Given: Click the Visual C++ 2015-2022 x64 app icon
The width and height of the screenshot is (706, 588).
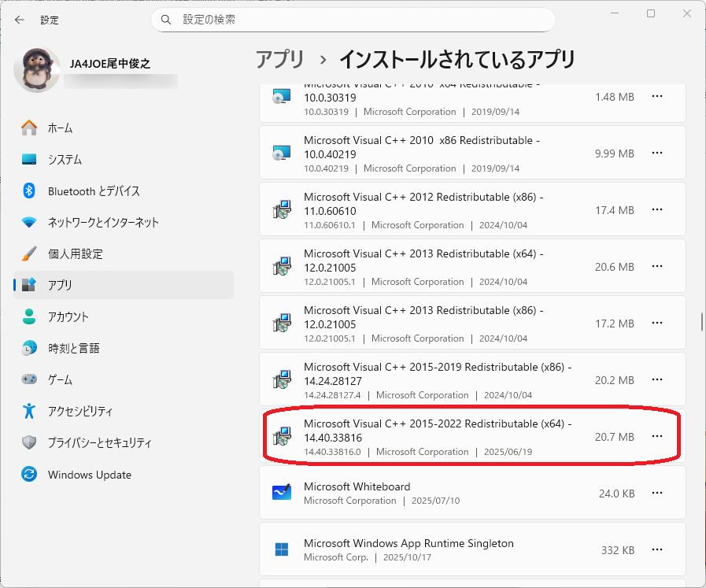Looking at the screenshot, I should click(x=282, y=437).
